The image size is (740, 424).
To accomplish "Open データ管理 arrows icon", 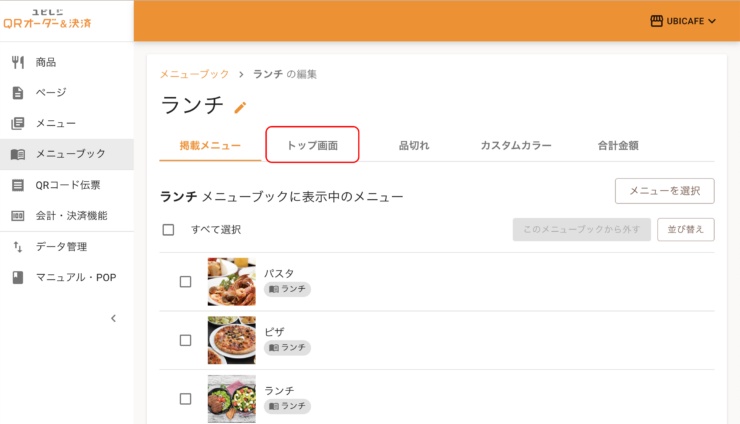I will (x=18, y=246).
